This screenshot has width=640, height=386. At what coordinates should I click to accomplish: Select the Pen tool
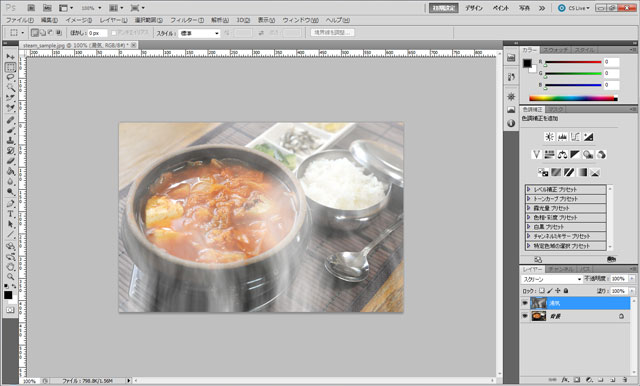(10, 204)
